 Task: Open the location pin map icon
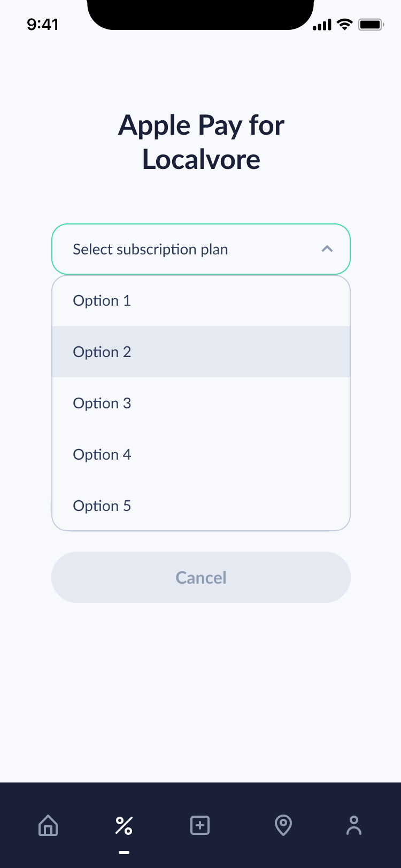pyautogui.click(x=283, y=825)
